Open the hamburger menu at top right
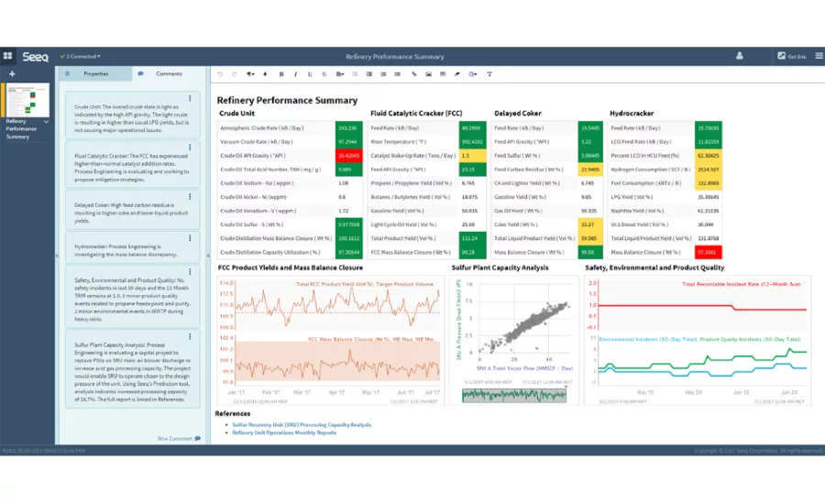The width and height of the screenshot is (825, 504). click(819, 56)
